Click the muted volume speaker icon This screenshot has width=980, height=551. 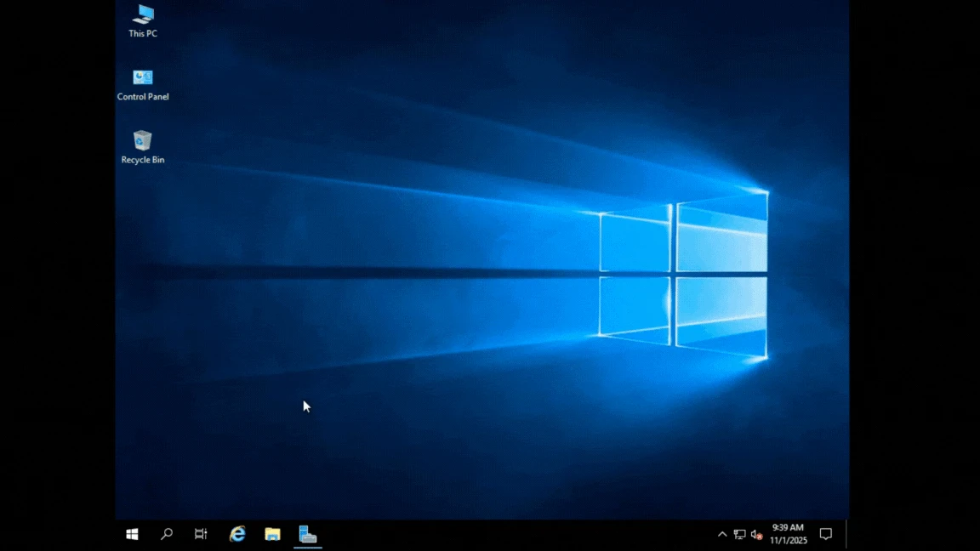755,535
